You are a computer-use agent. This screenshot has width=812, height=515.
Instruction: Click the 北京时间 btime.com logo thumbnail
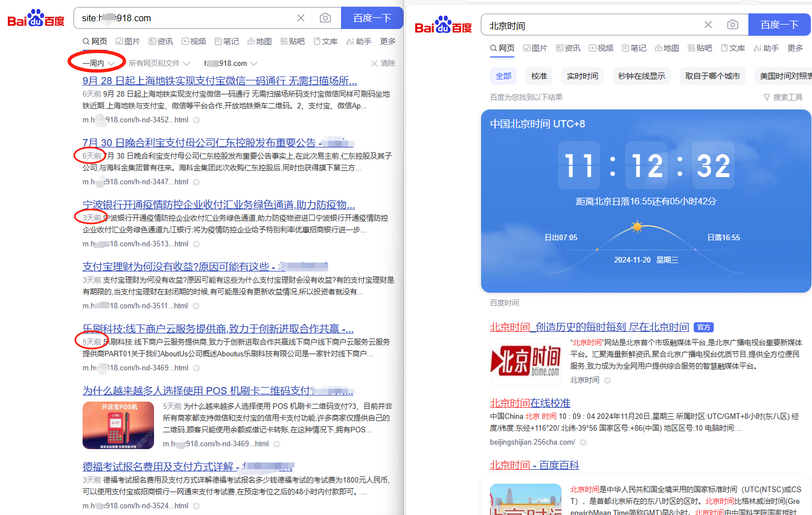[526, 361]
